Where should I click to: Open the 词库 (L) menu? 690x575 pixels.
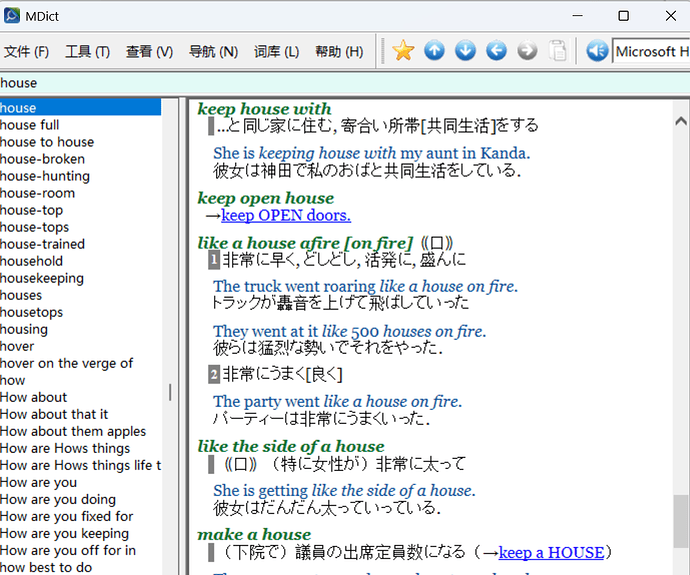pyautogui.click(x=276, y=52)
